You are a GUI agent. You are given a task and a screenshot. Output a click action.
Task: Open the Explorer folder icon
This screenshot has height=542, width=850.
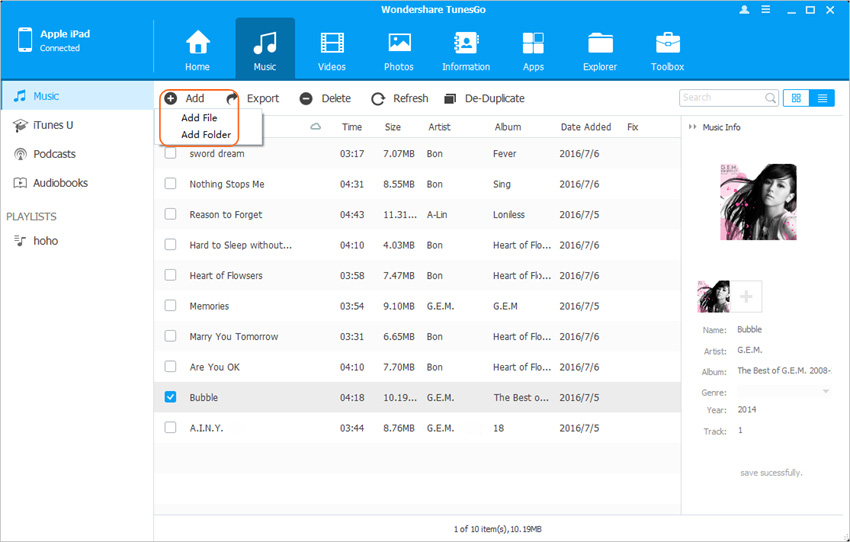[600, 44]
